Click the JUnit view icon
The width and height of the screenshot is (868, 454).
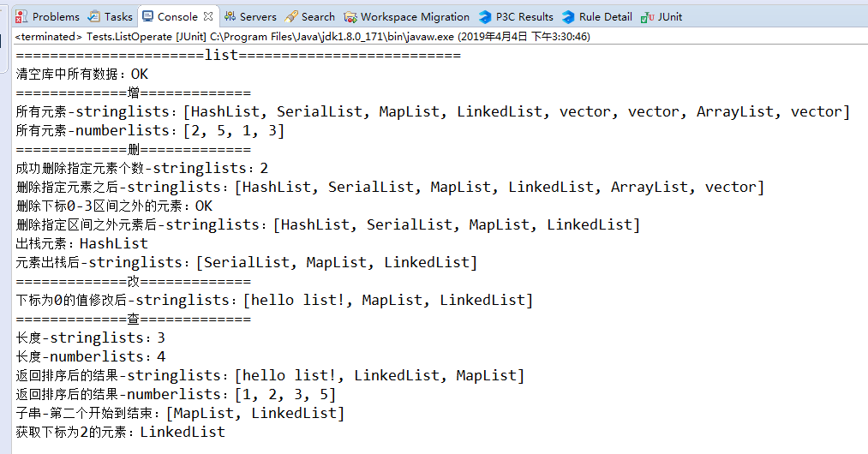click(647, 17)
